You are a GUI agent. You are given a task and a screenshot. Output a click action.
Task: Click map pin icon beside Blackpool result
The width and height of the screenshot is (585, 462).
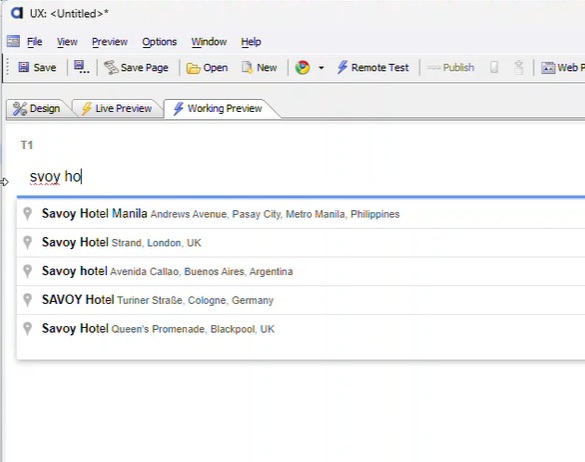click(28, 329)
